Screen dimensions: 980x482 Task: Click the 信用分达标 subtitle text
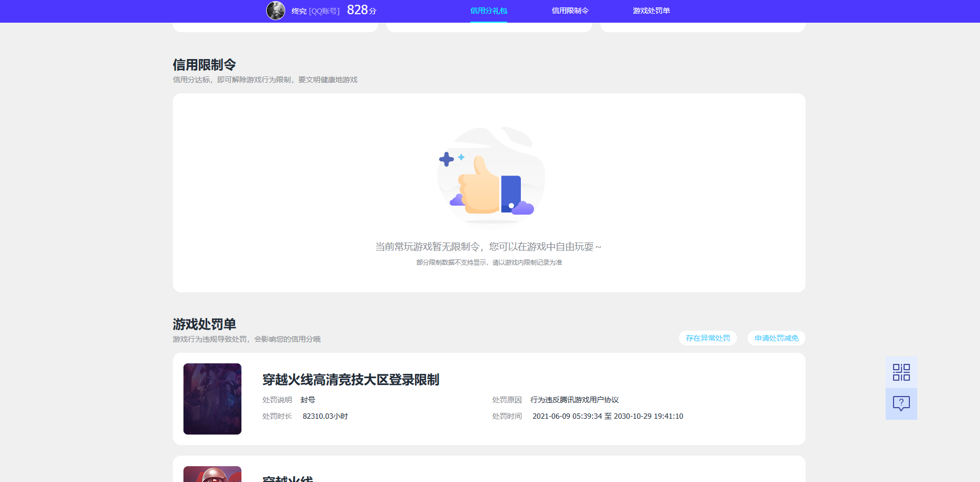(265, 80)
